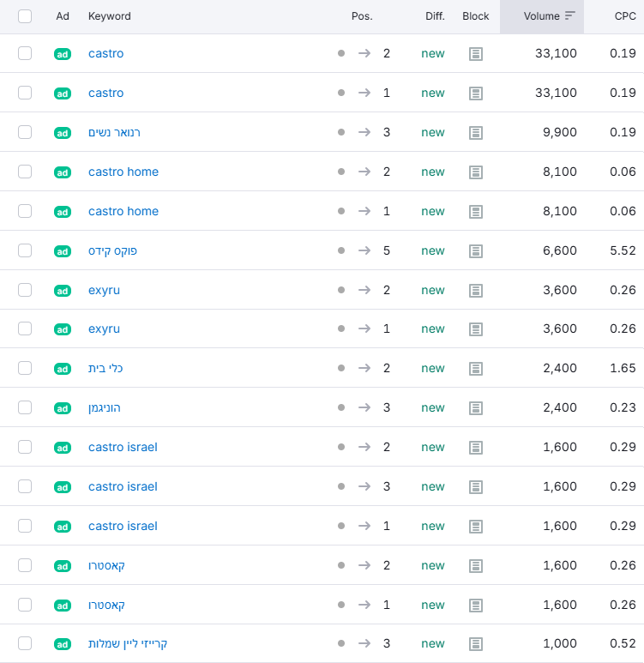
Task: Click the ad badge beside כלי בית
Action: [x=63, y=369]
